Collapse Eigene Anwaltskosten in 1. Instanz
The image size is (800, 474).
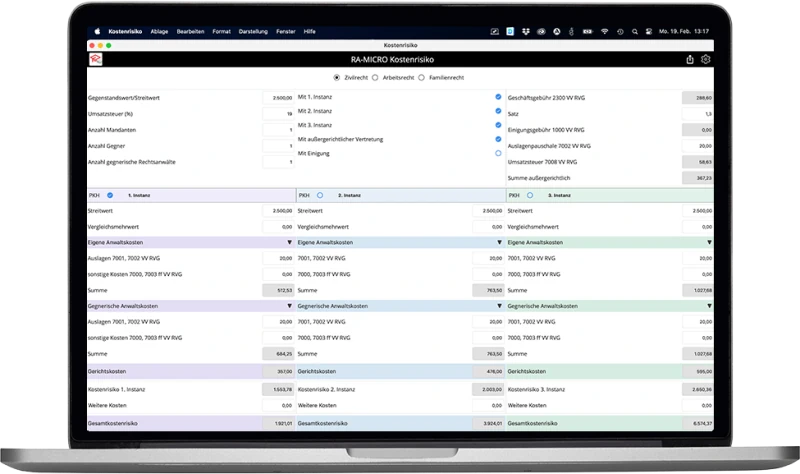coord(289,242)
